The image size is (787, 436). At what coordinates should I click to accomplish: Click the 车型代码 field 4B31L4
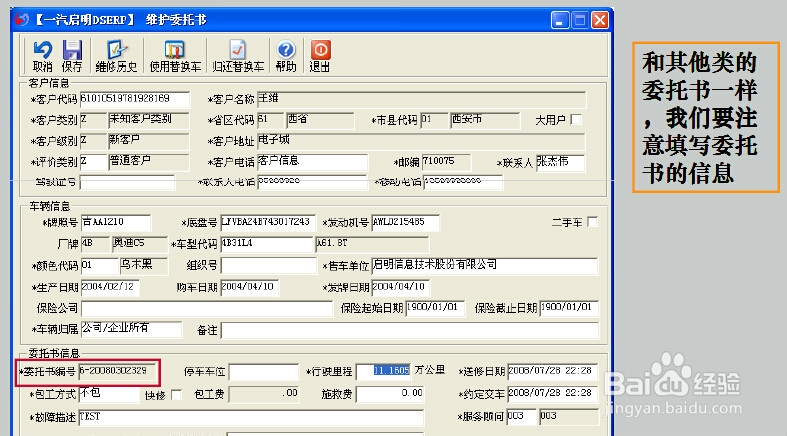point(267,244)
